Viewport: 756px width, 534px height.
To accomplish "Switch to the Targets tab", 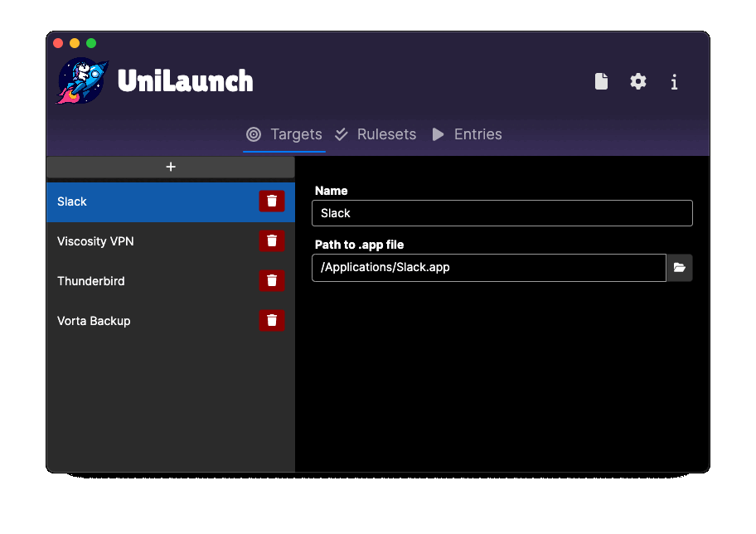I will (x=284, y=134).
